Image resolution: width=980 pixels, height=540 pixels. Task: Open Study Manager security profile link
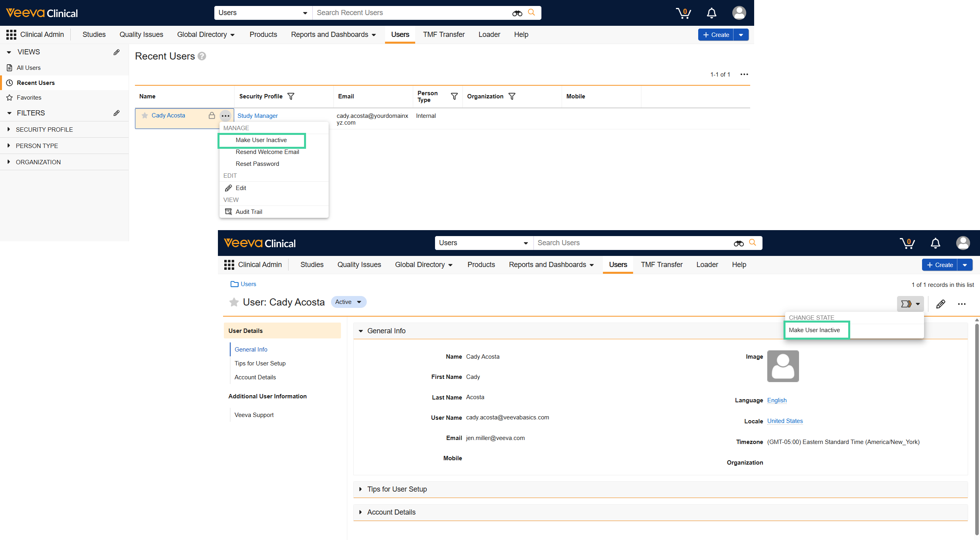point(258,116)
